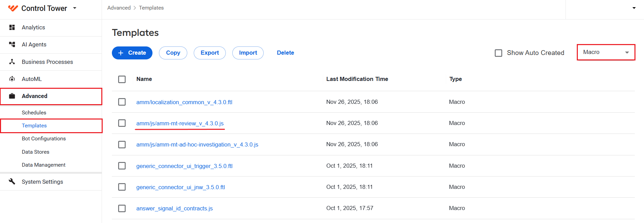
Task: Click the Templates breadcrumb item
Action: (x=151, y=8)
